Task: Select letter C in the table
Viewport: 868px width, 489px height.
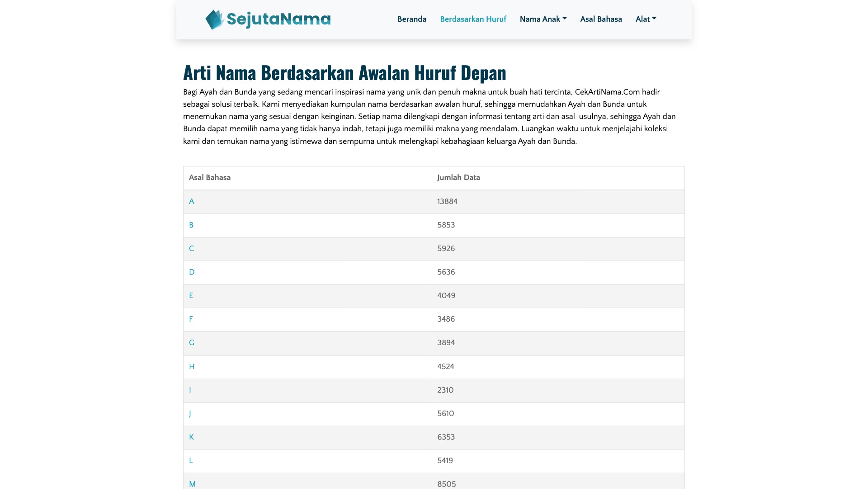Action: [x=192, y=248]
